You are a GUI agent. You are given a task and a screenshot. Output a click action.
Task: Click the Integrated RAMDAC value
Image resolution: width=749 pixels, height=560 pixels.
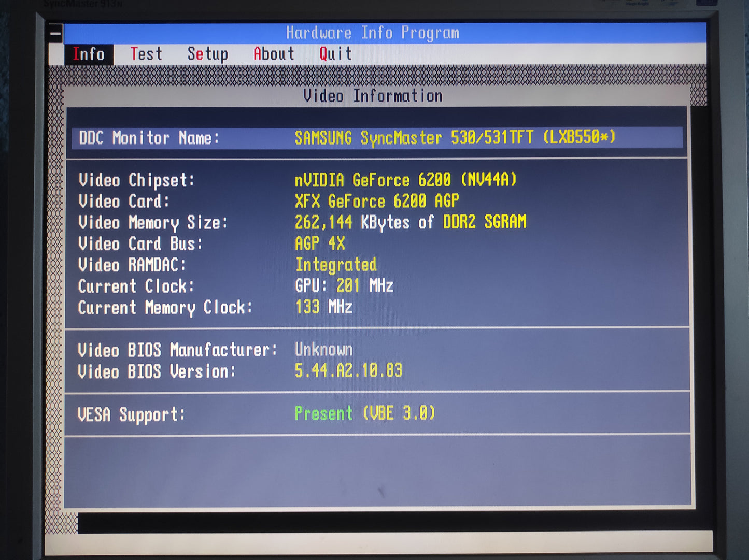pyautogui.click(x=336, y=265)
